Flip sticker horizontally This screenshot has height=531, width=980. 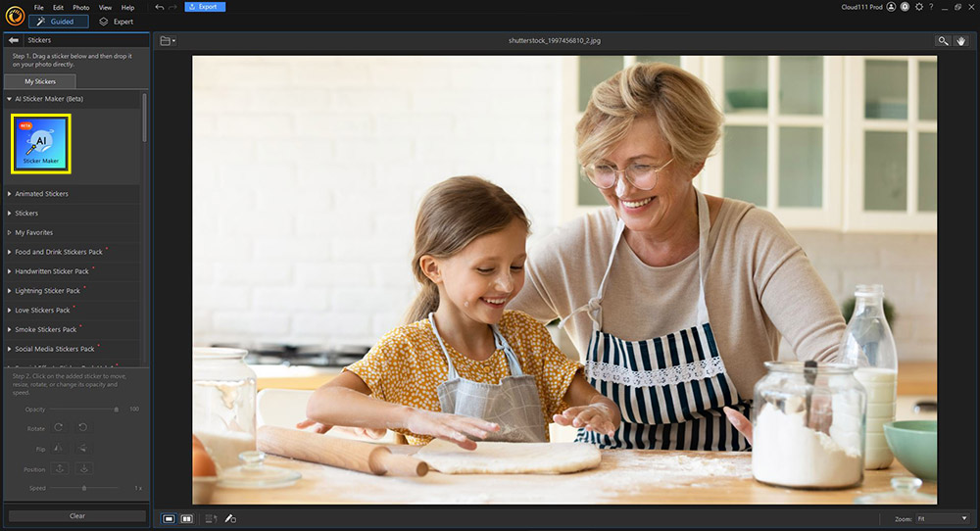tap(58, 448)
